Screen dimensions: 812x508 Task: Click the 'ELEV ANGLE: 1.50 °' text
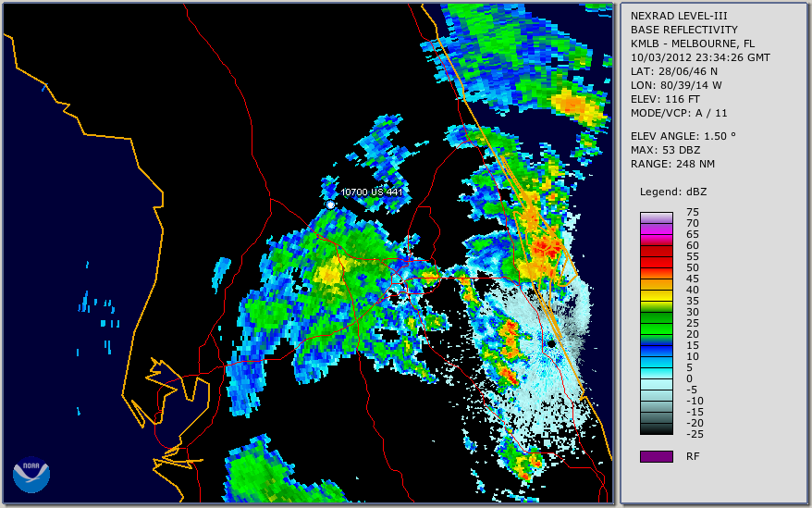[683, 136]
